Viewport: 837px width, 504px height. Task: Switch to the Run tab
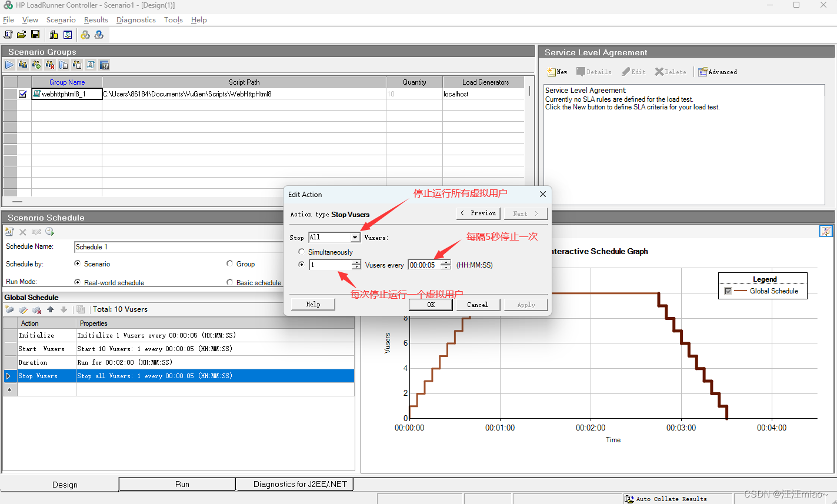click(177, 484)
